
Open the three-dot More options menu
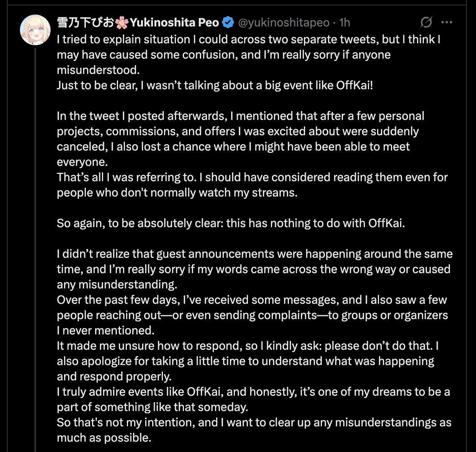(447, 23)
